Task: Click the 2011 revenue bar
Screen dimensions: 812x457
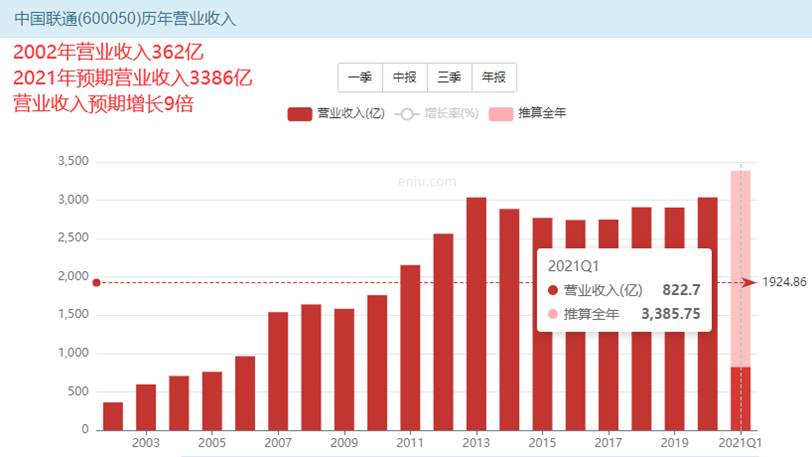Action: click(410, 348)
